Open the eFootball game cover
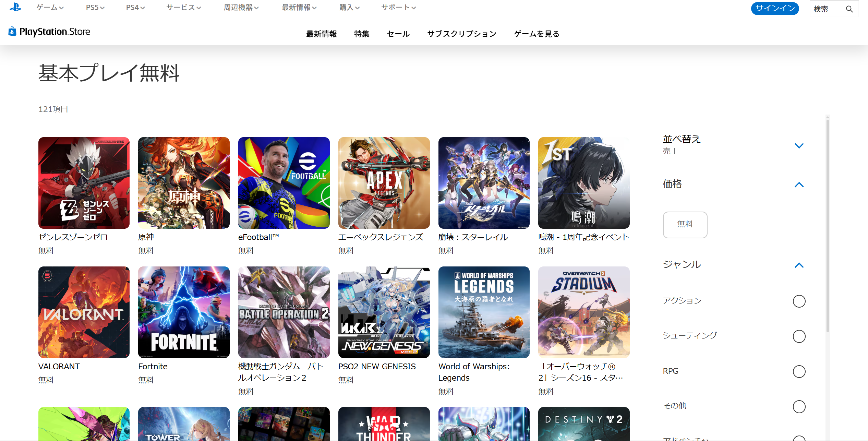 tap(284, 183)
